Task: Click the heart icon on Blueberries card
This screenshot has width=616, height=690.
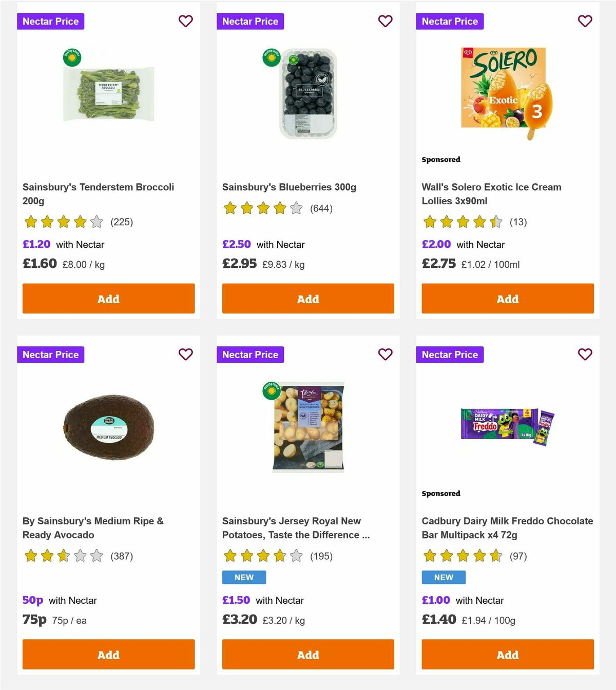Action: 385,22
